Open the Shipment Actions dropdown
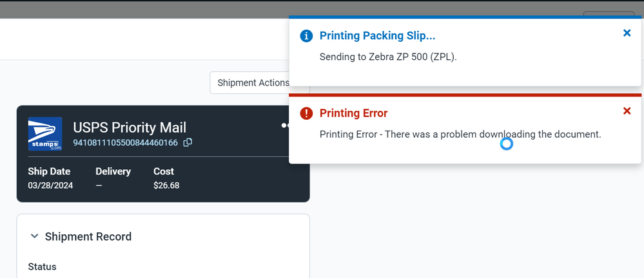 click(253, 83)
